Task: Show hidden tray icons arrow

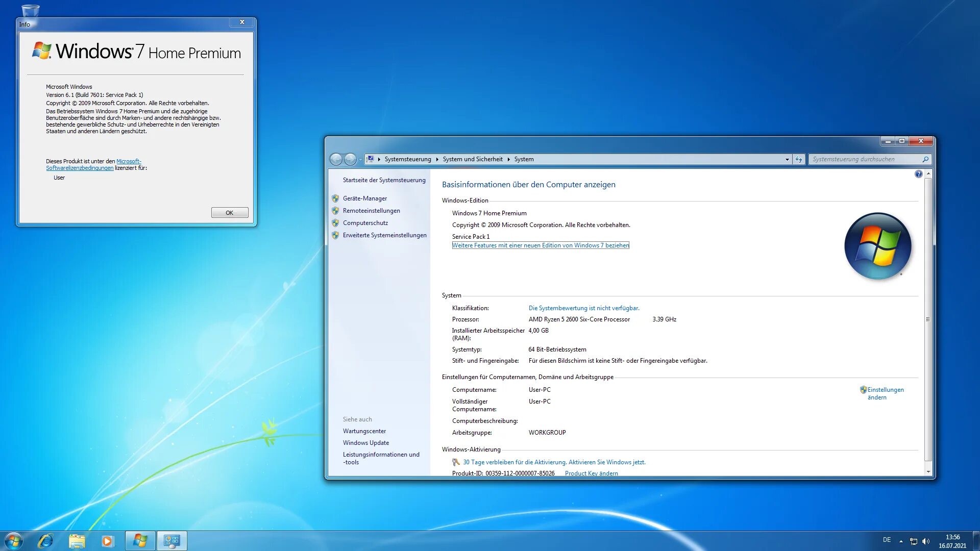Action: [901, 541]
